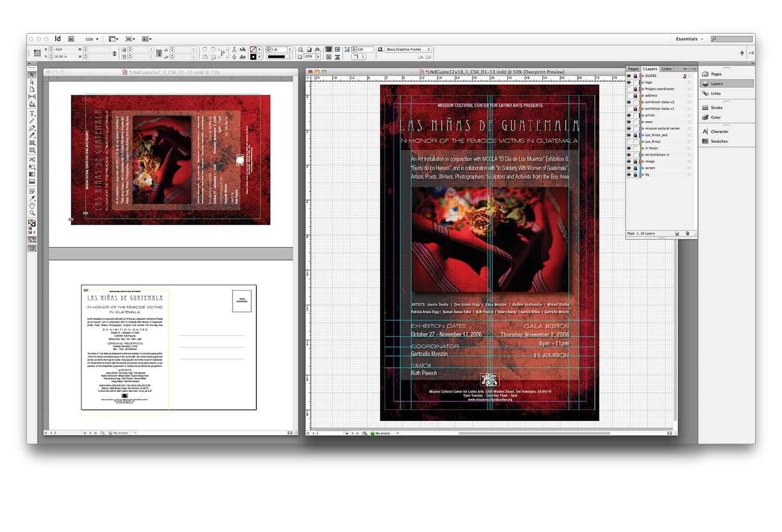
Task: Select the Pencil tool
Action: click(32, 135)
